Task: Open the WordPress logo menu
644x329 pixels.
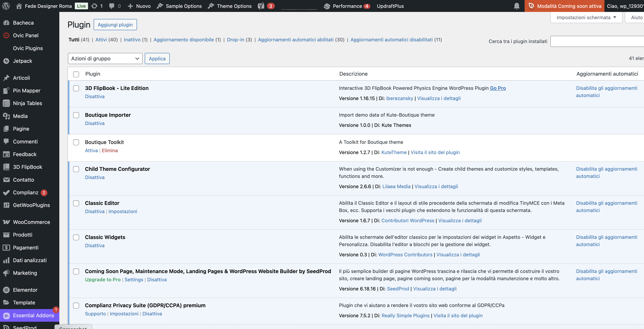Action: (x=6, y=6)
